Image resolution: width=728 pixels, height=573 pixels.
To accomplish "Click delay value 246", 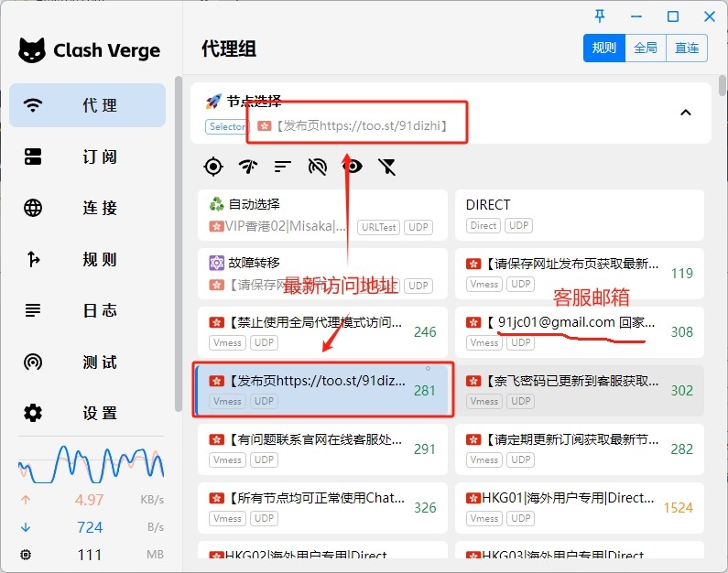I will 425,331.
